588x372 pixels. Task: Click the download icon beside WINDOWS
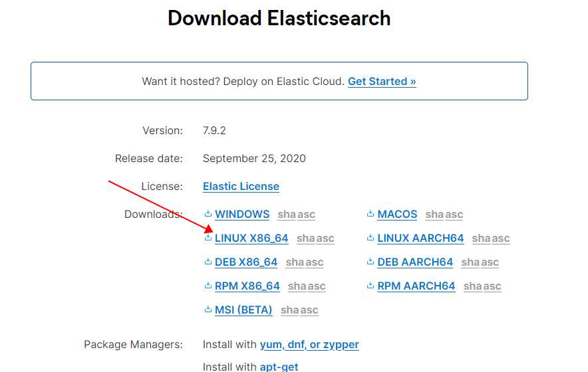(208, 214)
